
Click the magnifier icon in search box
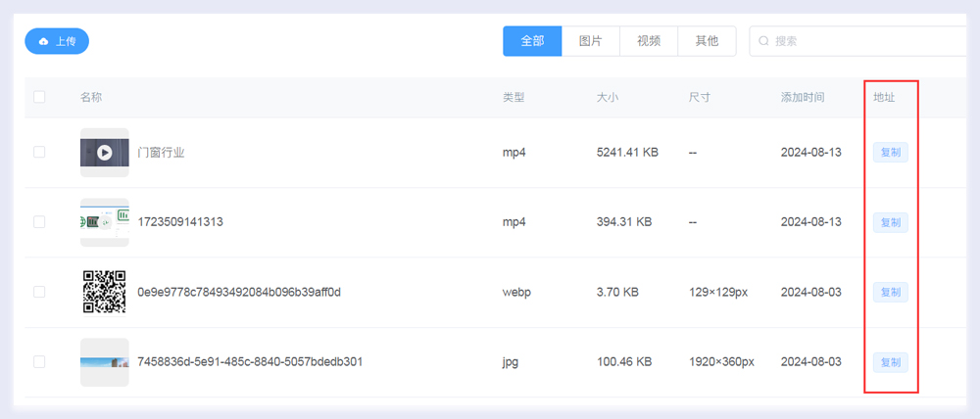[764, 41]
